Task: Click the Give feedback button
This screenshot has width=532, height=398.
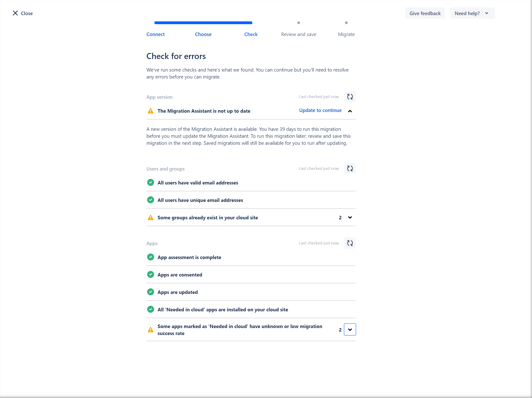Action: (425, 13)
